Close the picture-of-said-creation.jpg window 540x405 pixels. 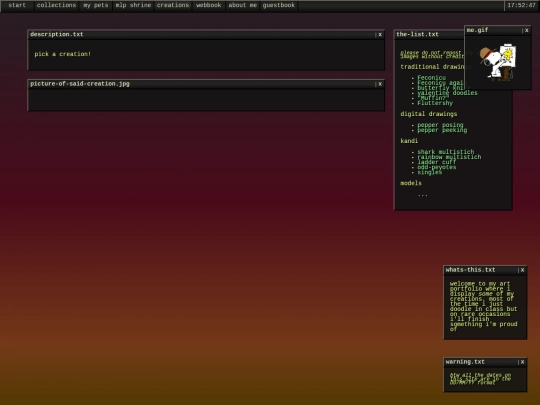[x=380, y=84]
